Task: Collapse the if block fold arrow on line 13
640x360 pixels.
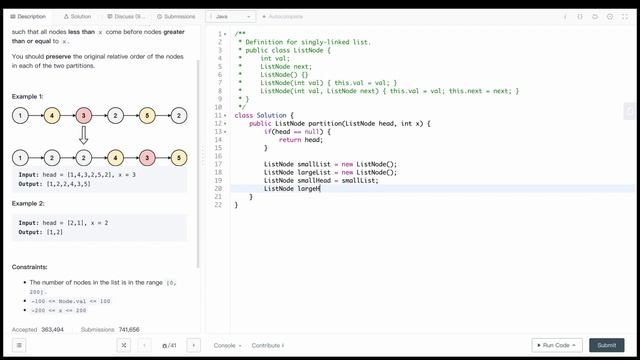Action: (x=225, y=132)
